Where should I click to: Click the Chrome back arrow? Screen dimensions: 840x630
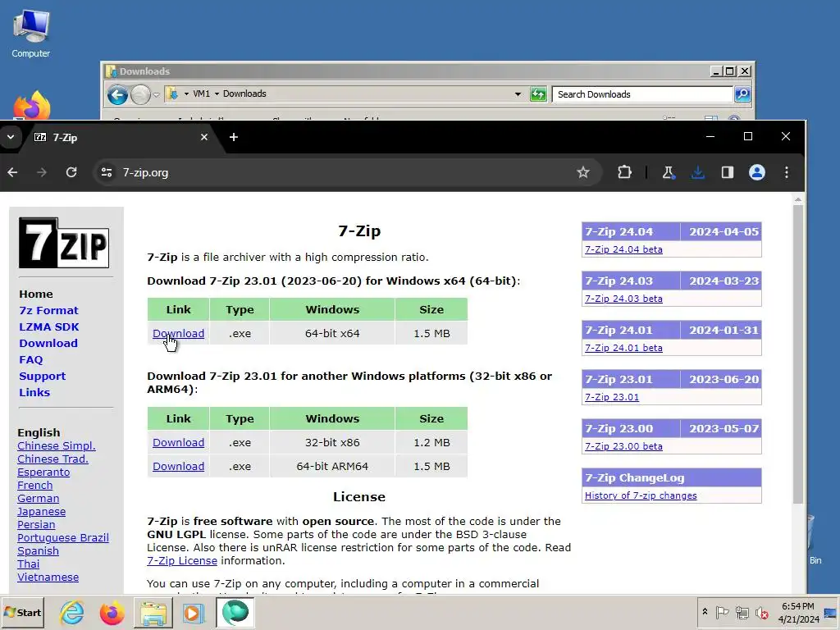(13, 172)
